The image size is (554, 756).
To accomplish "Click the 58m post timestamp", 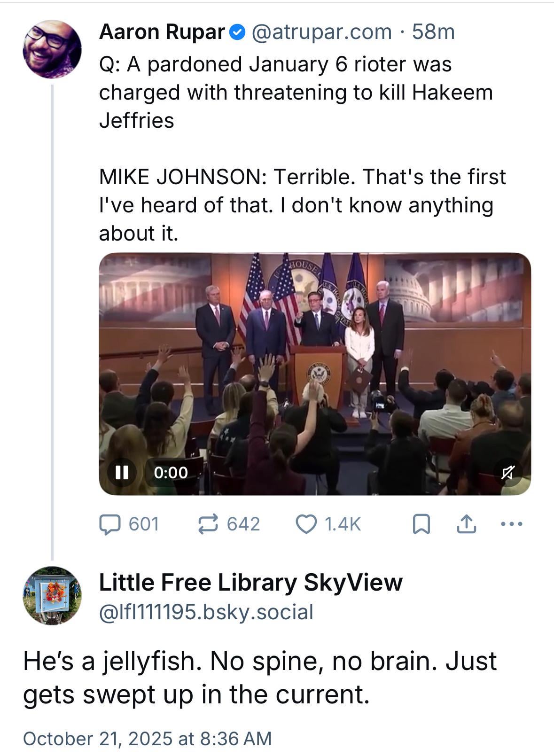I will pos(433,32).
